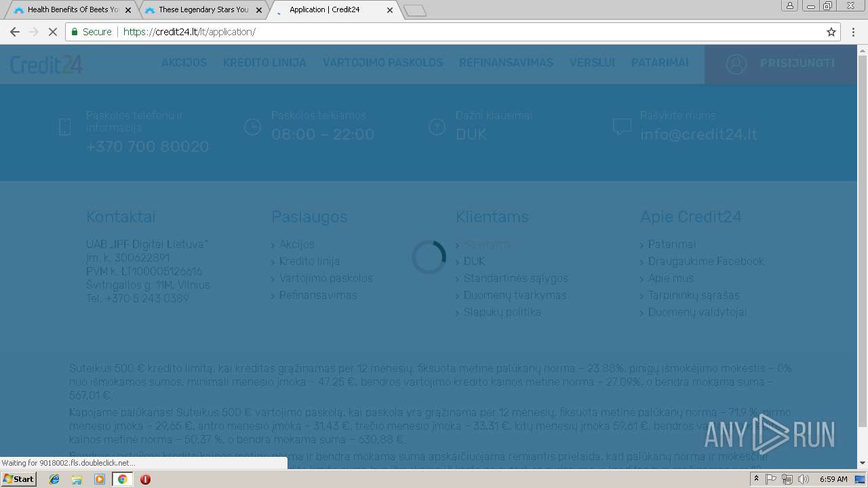This screenshot has height=488, width=868.
Task: Open Slapukų politika link
Action: [502, 312]
